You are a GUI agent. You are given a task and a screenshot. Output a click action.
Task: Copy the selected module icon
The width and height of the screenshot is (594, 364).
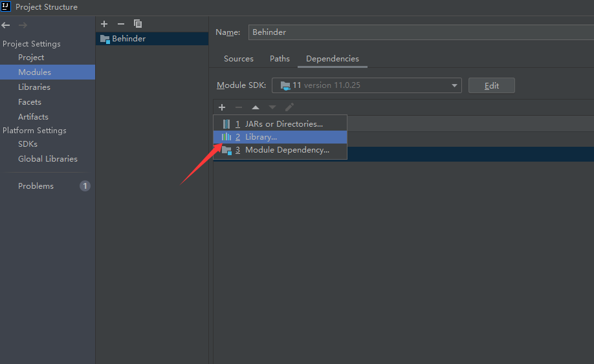point(137,24)
